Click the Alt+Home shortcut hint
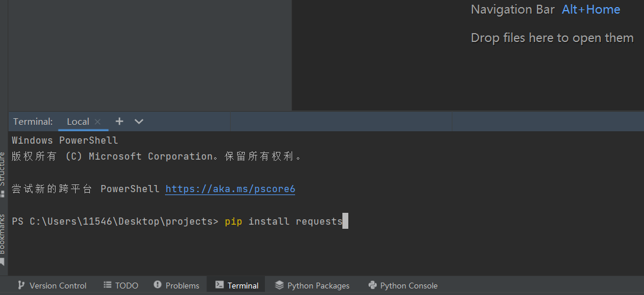 (x=591, y=9)
